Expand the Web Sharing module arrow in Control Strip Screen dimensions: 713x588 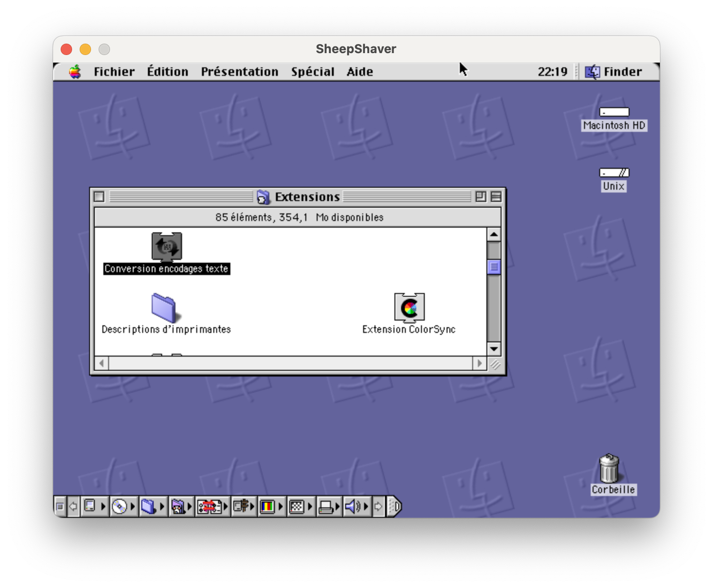point(190,506)
